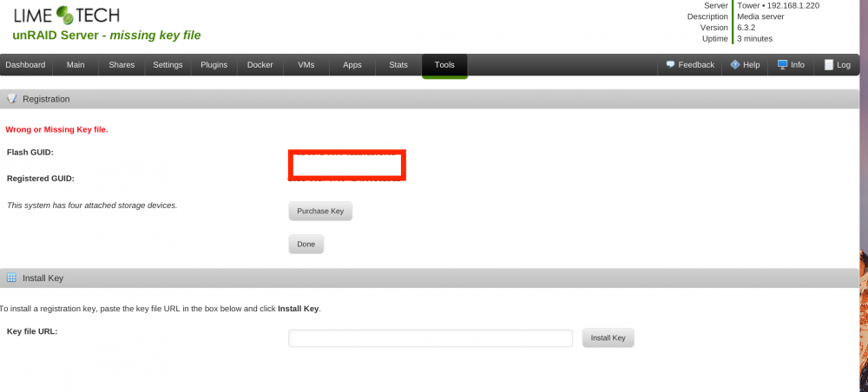The image size is (868, 392).
Task: Open the Log link text
Action: (844, 65)
